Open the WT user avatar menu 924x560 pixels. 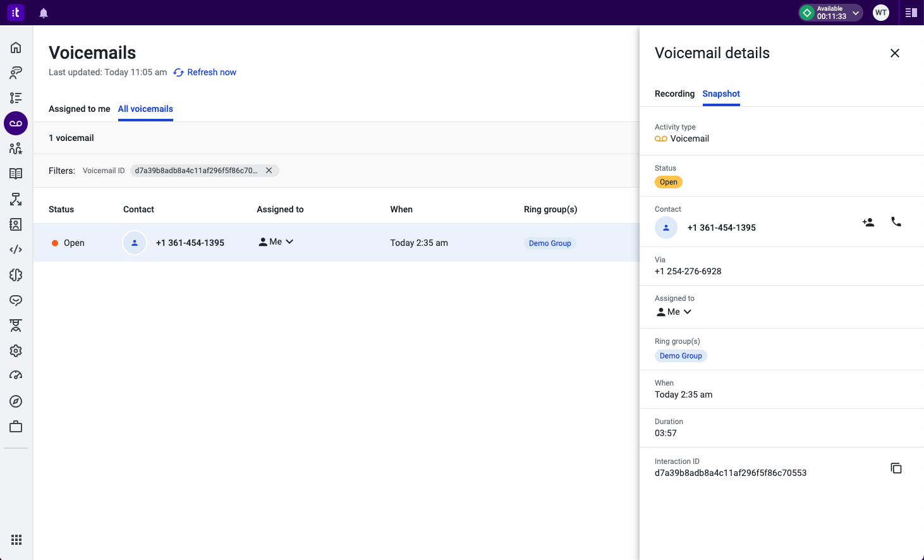pos(881,13)
